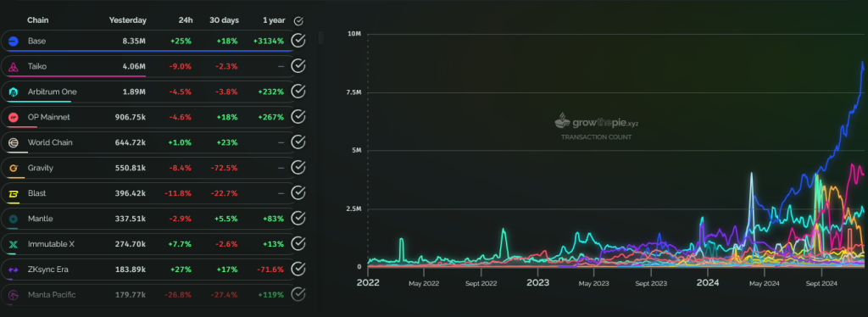Click the Sept 2024 axis label
This screenshot has height=317, width=868.
point(821,283)
